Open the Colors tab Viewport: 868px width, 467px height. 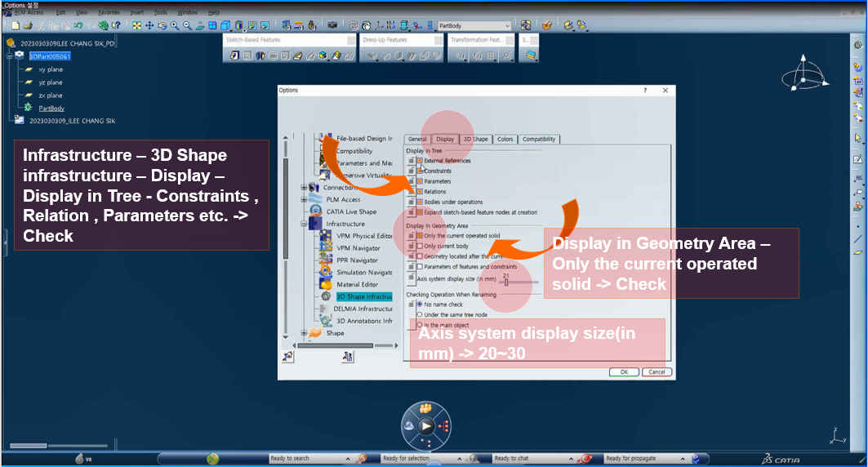pos(505,139)
